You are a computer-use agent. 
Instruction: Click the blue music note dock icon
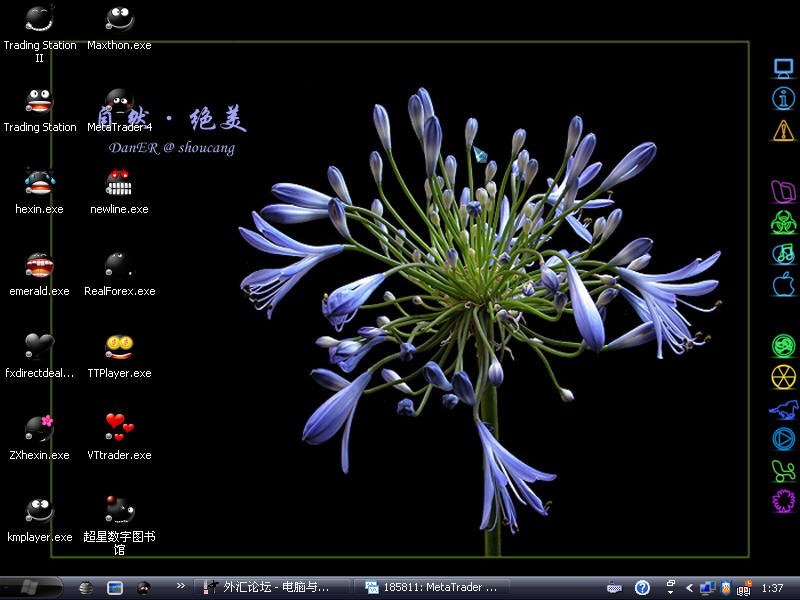[783, 253]
